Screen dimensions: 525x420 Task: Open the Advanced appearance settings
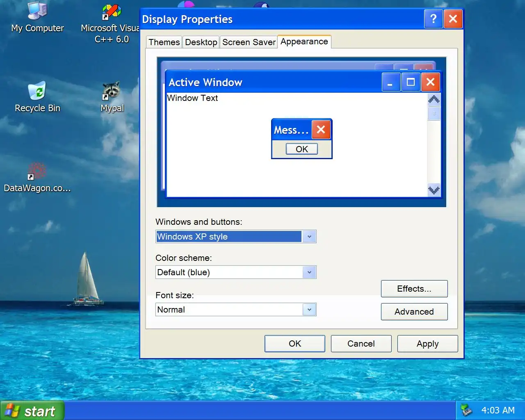(x=414, y=312)
